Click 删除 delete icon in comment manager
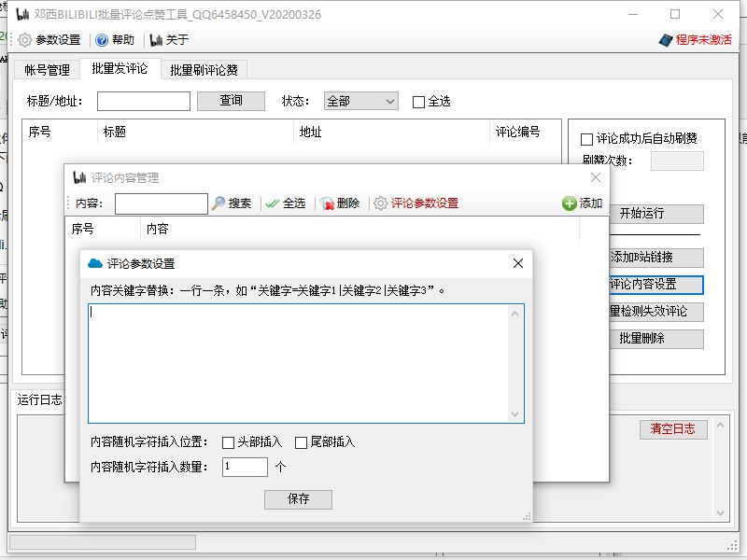The image size is (747, 560). point(327,203)
